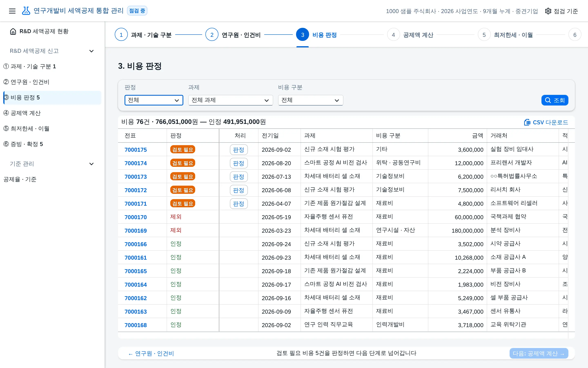The image size is (588, 368).
Task: Click amount 180,000,000 in row 7000169
Action: point(468,231)
